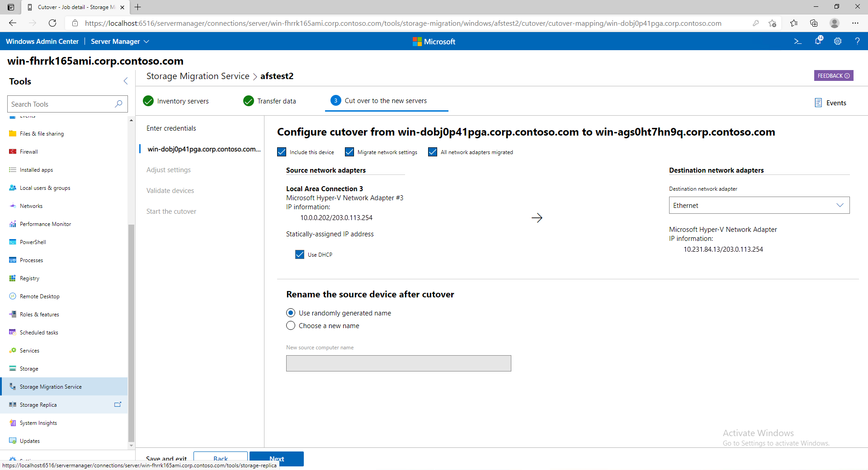Viewport: 868px width, 470px height.
Task: Open Windows Admin Center settings gear
Action: [x=838, y=41]
